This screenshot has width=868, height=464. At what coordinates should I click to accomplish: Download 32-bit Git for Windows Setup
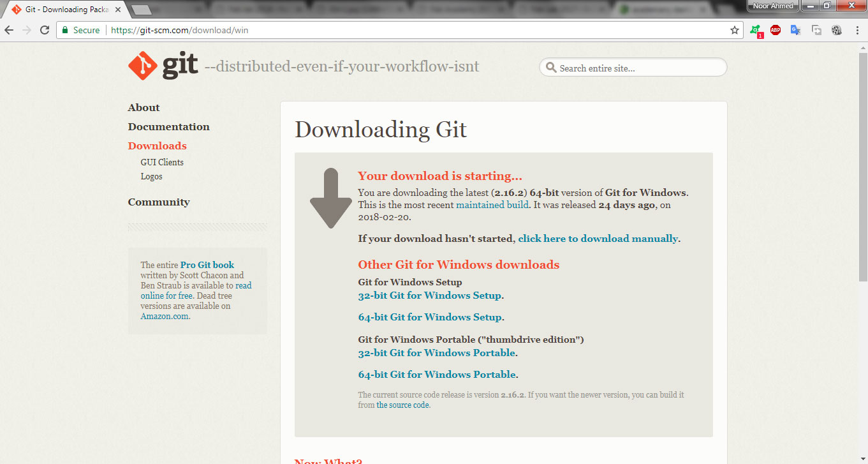pyautogui.click(x=430, y=296)
